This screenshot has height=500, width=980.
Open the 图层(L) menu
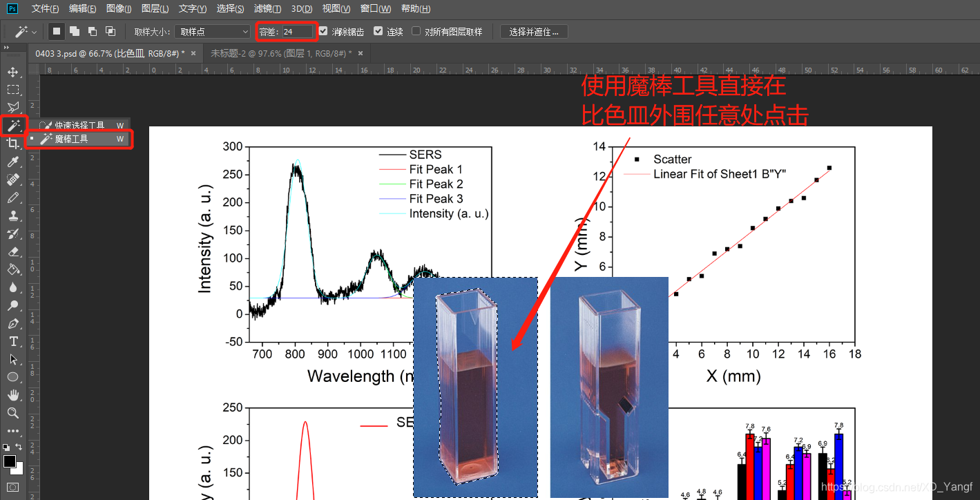coord(155,8)
